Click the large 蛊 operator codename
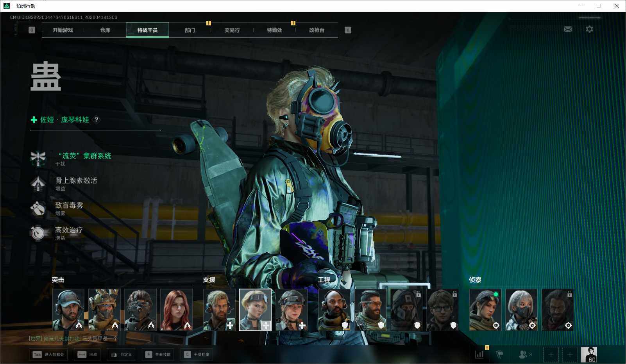Viewport: 626px width, 364px height. click(x=46, y=77)
